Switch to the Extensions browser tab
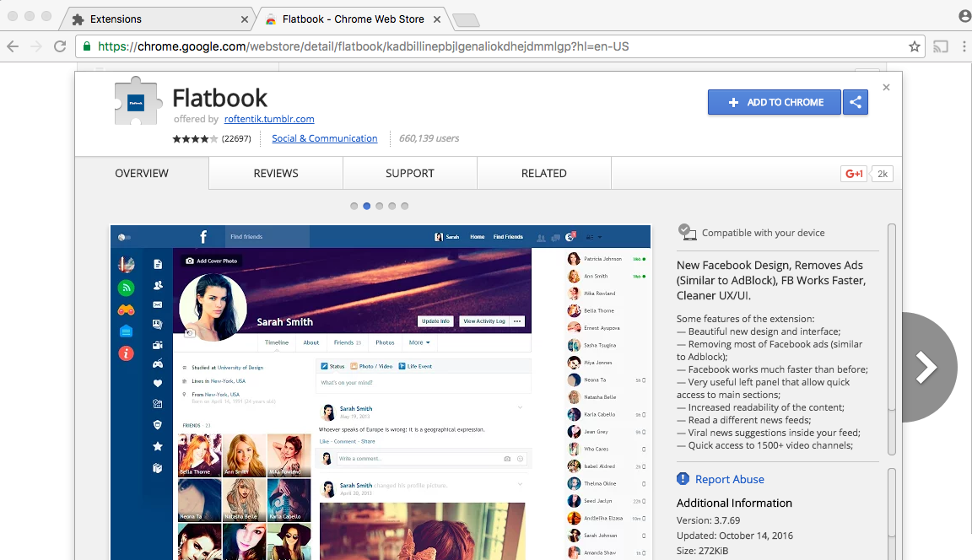This screenshot has height=560, width=972. pyautogui.click(x=159, y=19)
